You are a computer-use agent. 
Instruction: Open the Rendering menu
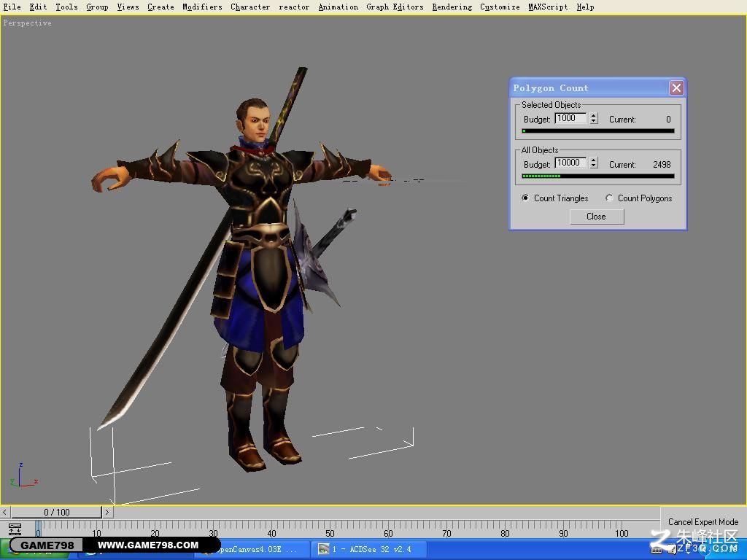(x=452, y=7)
